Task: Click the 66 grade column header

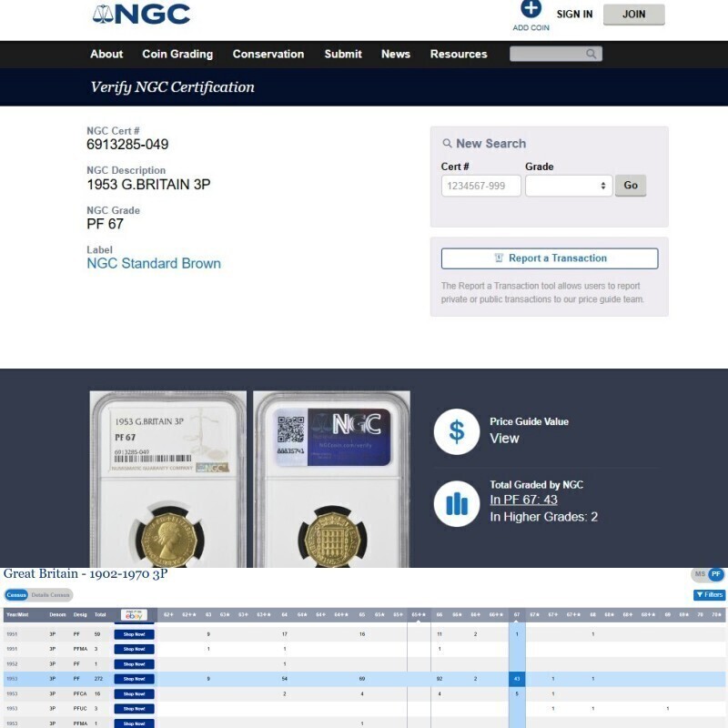Action: coord(440,615)
